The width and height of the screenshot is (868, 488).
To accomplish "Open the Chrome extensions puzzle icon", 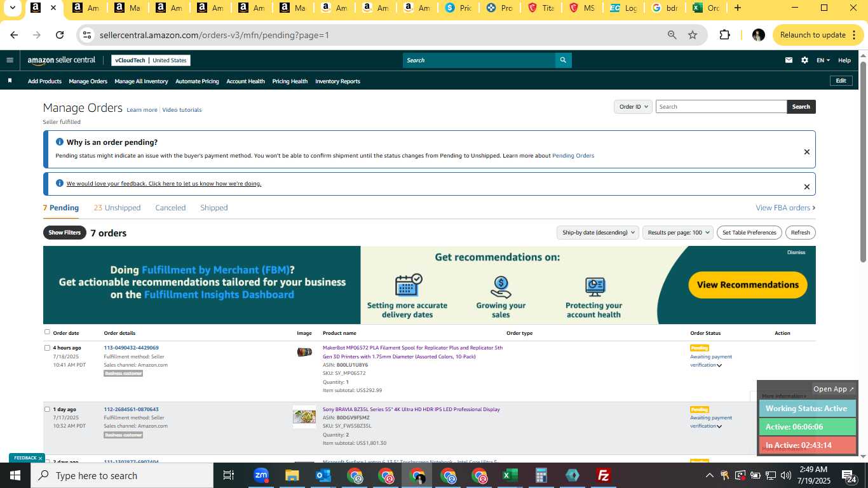I will (724, 35).
